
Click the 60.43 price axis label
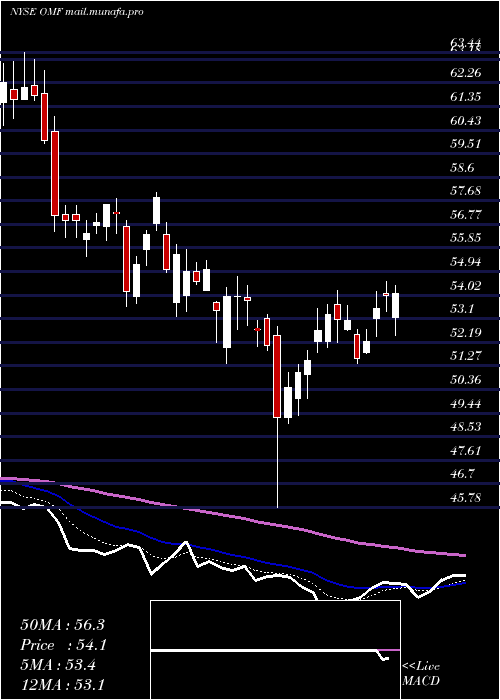coord(466,121)
